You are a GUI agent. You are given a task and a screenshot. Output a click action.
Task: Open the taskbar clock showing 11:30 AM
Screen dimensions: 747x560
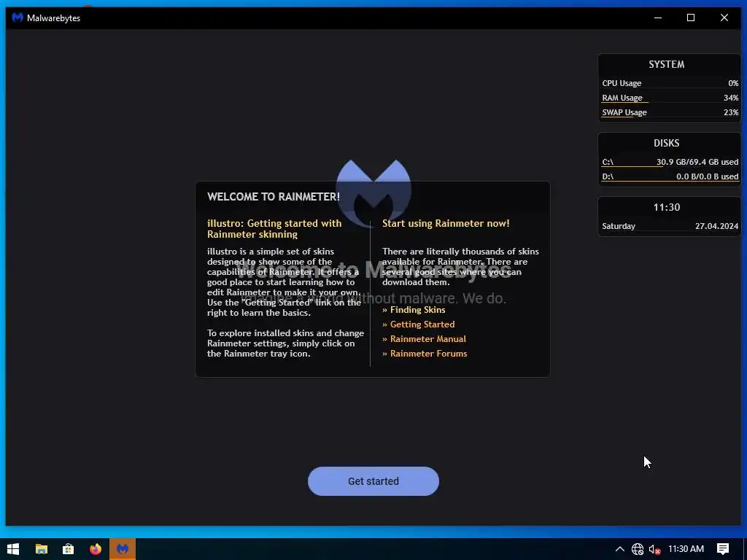click(x=686, y=549)
